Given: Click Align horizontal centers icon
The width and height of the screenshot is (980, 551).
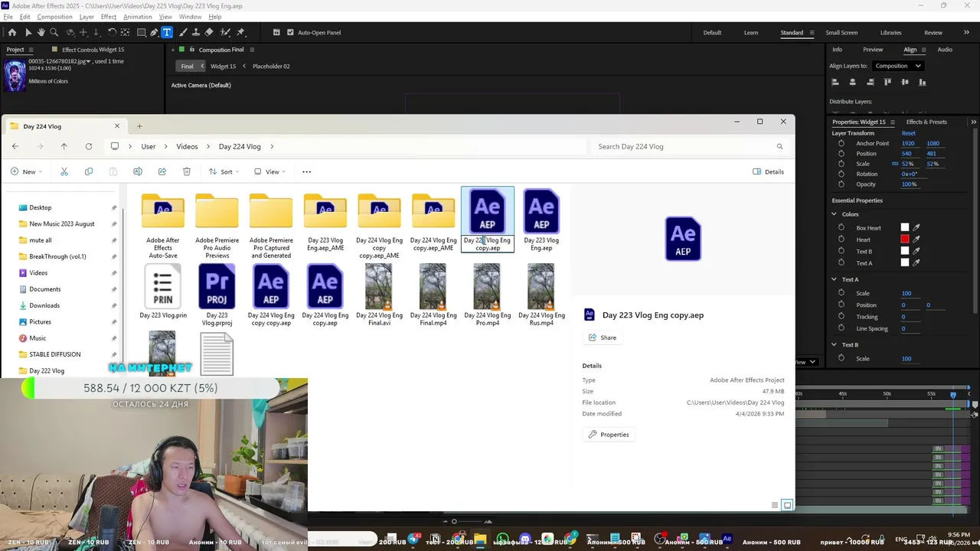Looking at the screenshot, I should pyautogui.click(x=853, y=82).
